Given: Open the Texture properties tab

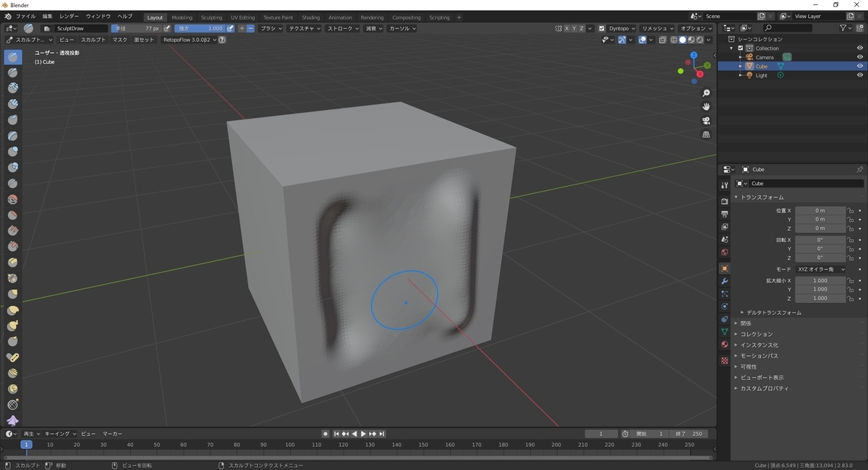Looking at the screenshot, I should [x=725, y=360].
